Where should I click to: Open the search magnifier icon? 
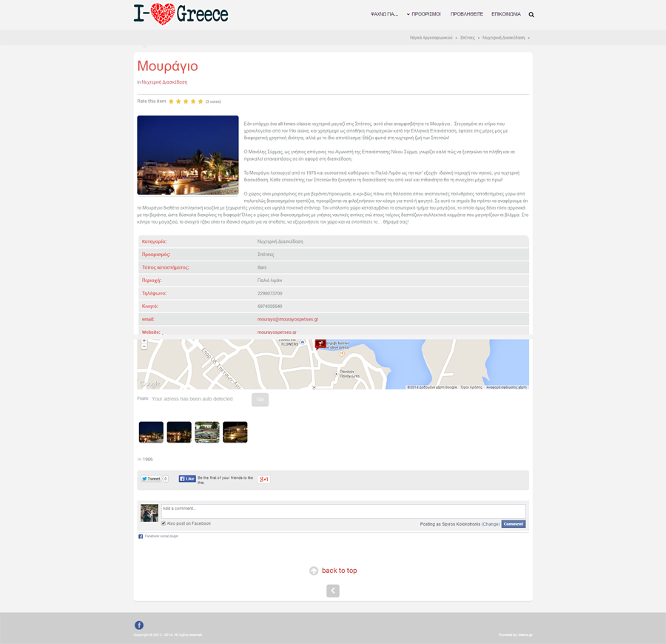(x=531, y=15)
